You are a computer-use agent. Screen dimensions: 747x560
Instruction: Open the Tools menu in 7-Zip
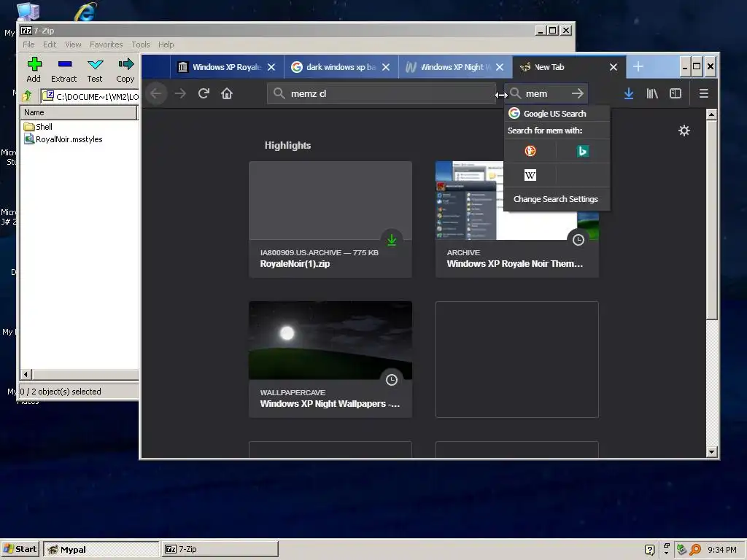click(141, 44)
